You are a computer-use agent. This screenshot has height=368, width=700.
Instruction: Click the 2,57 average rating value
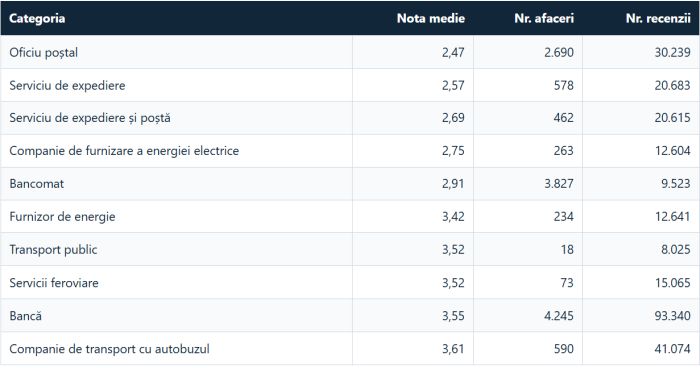(453, 85)
